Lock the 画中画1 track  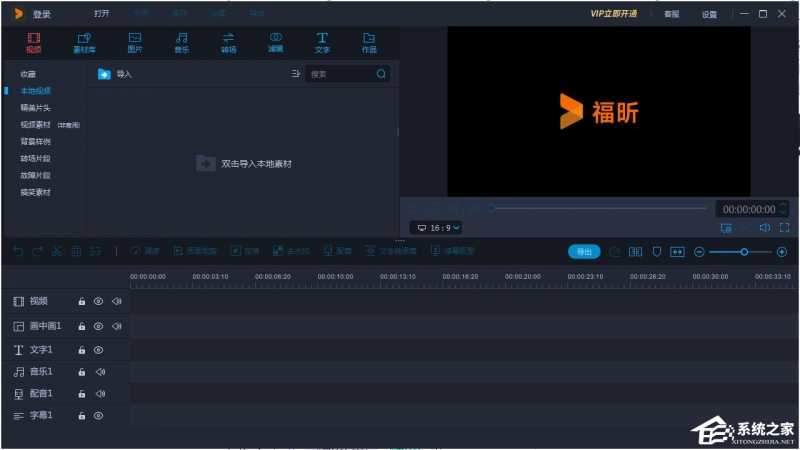click(82, 326)
